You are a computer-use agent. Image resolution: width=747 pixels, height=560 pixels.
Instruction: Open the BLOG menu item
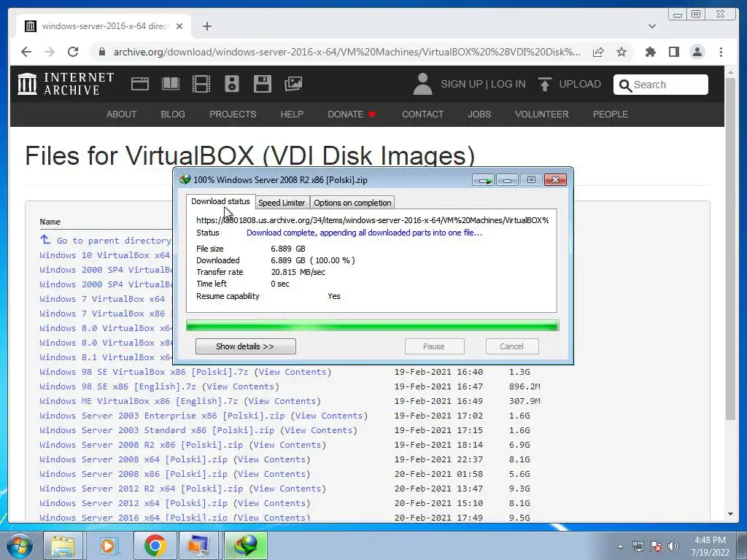173,114
